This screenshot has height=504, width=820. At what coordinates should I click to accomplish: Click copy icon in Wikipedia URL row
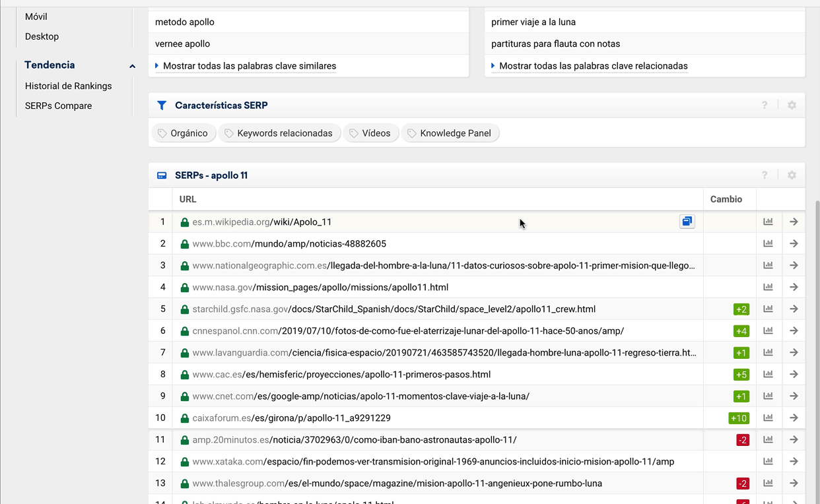[687, 222]
